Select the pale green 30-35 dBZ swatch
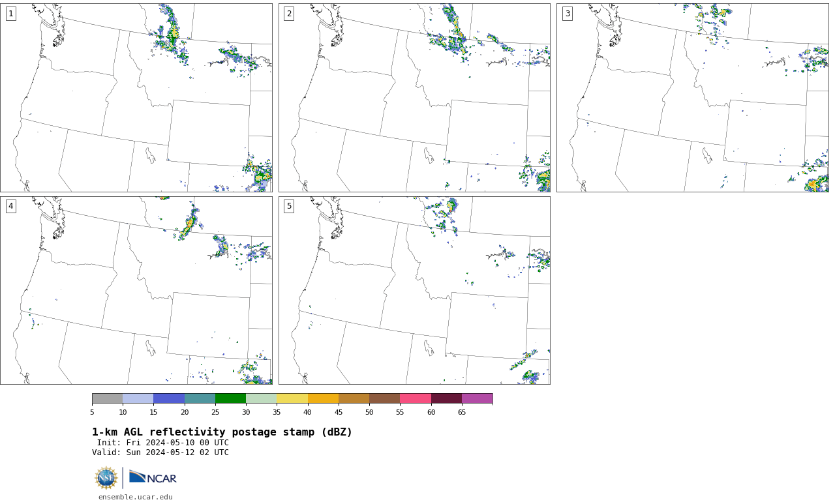Image resolution: width=835 pixels, height=504 pixels. (x=261, y=398)
